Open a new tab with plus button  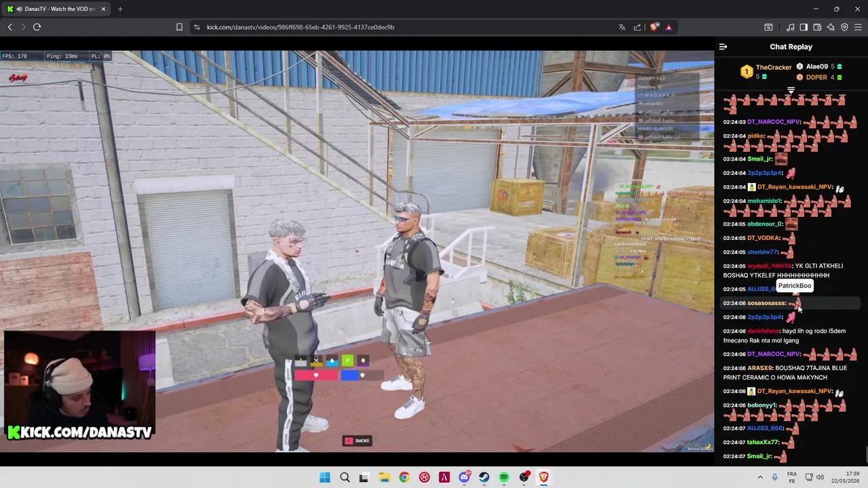(120, 9)
